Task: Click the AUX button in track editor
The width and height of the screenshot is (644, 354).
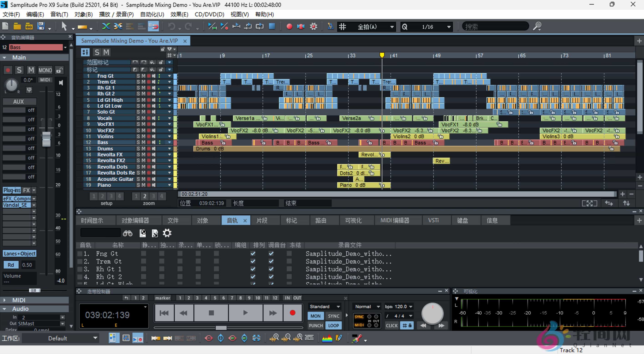Action: tap(19, 101)
